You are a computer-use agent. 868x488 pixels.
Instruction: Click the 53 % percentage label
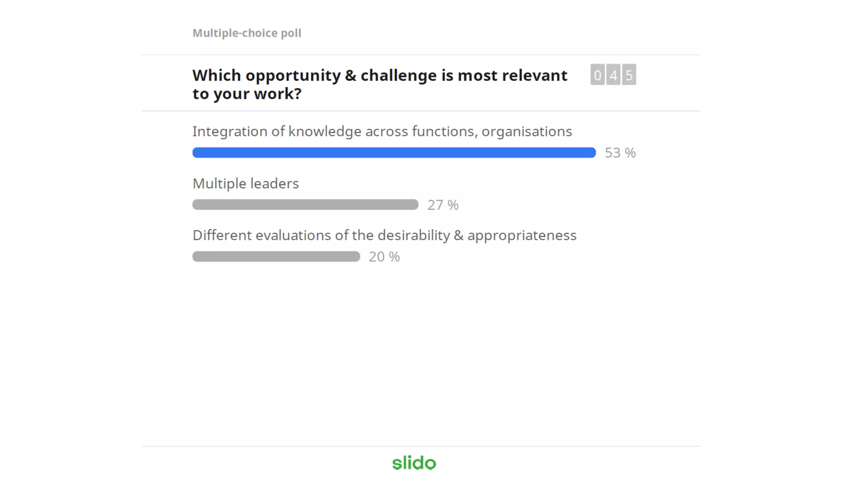[620, 153]
